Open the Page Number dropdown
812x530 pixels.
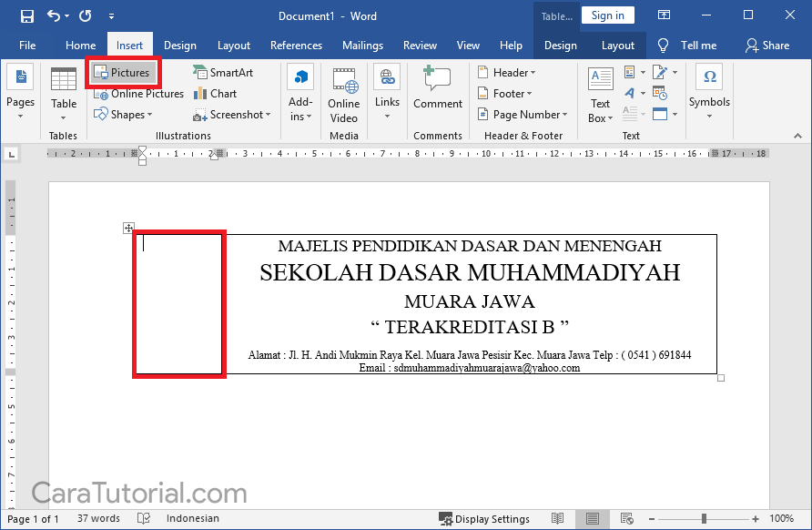[x=522, y=115]
